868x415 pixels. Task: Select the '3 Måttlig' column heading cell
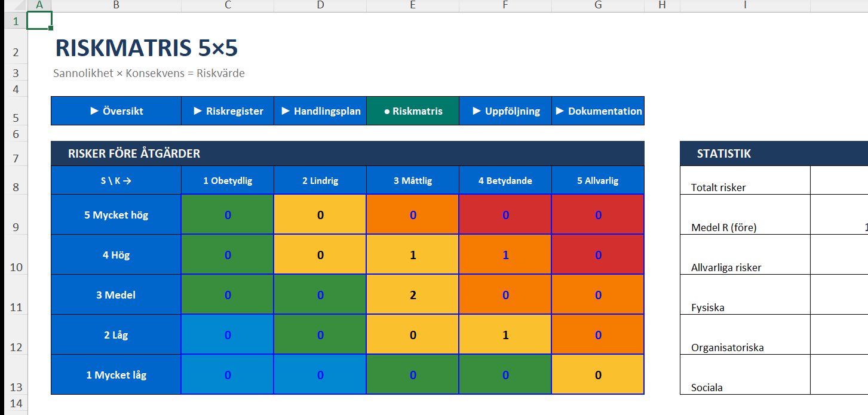click(413, 180)
